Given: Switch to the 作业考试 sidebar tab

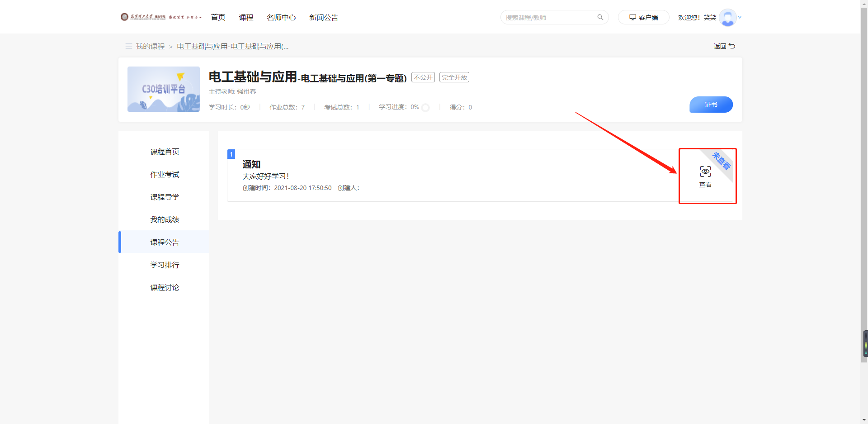Looking at the screenshot, I should pyautogui.click(x=165, y=174).
